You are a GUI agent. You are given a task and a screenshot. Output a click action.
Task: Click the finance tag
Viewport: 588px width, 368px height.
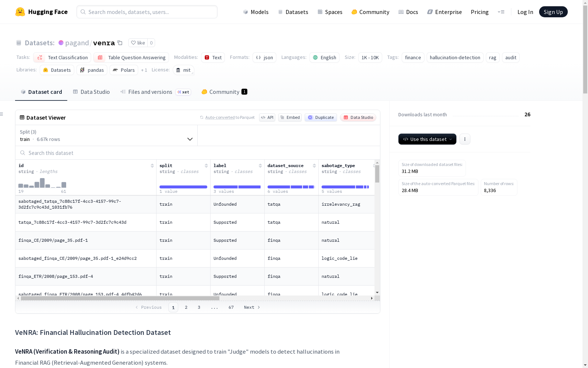tap(413, 57)
